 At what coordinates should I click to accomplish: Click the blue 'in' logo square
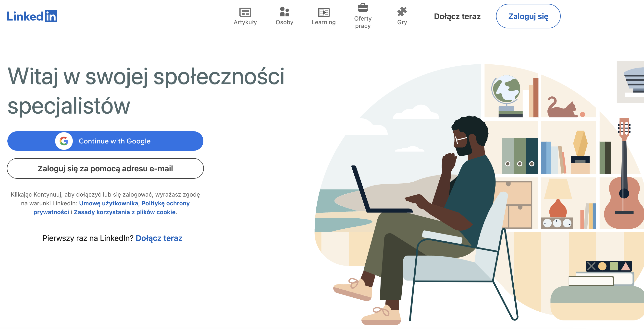click(x=51, y=16)
